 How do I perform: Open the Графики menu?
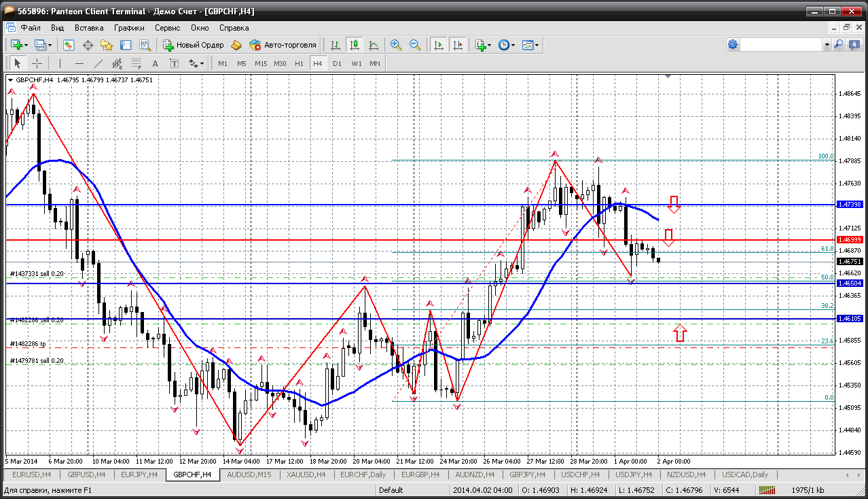pos(129,28)
